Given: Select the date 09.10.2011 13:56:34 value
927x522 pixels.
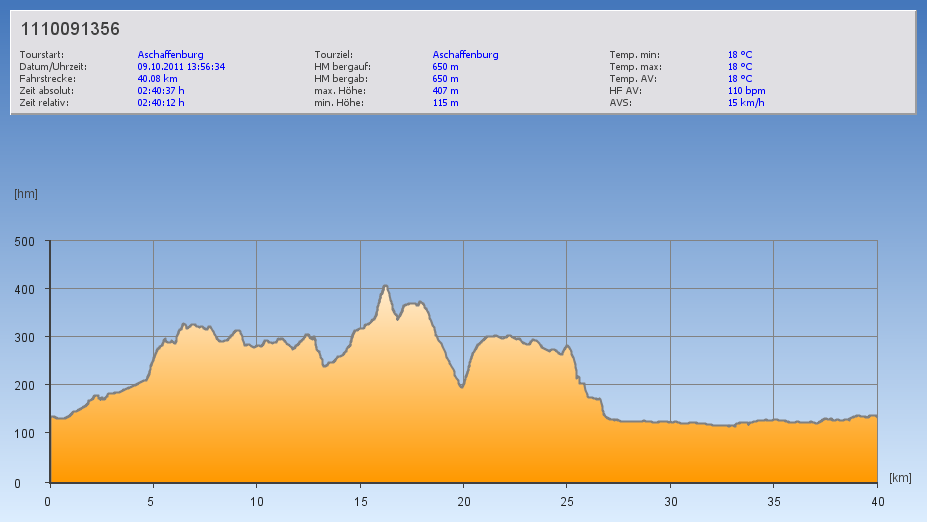Looking at the screenshot, I should click(181, 67).
